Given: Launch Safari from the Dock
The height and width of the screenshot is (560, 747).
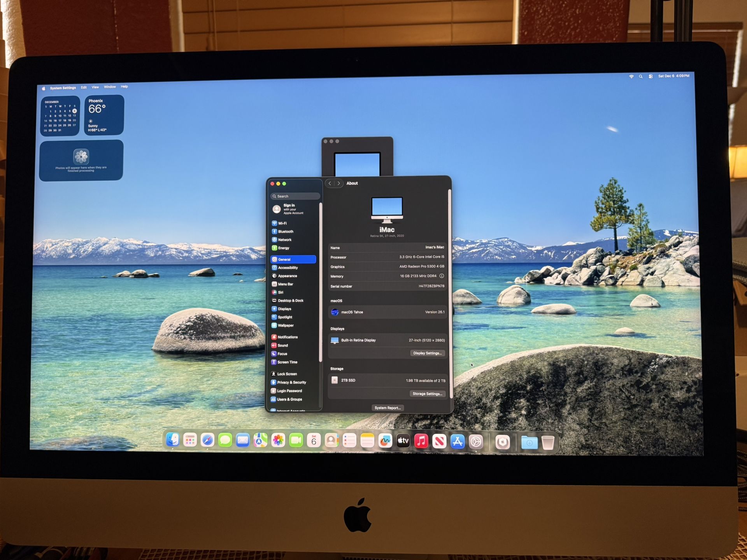Looking at the screenshot, I should pos(207,441).
